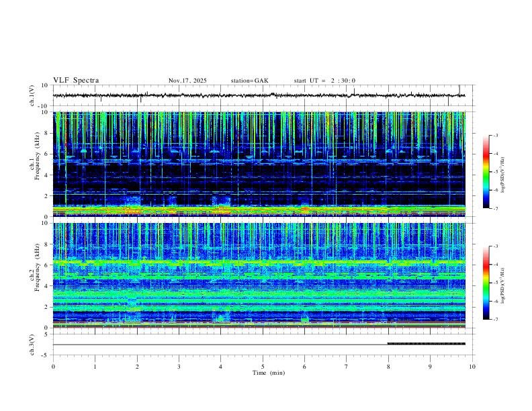Click the ch.2 color scale '-7' label
This screenshot has height=411, width=532.
[x=495, y=320]
